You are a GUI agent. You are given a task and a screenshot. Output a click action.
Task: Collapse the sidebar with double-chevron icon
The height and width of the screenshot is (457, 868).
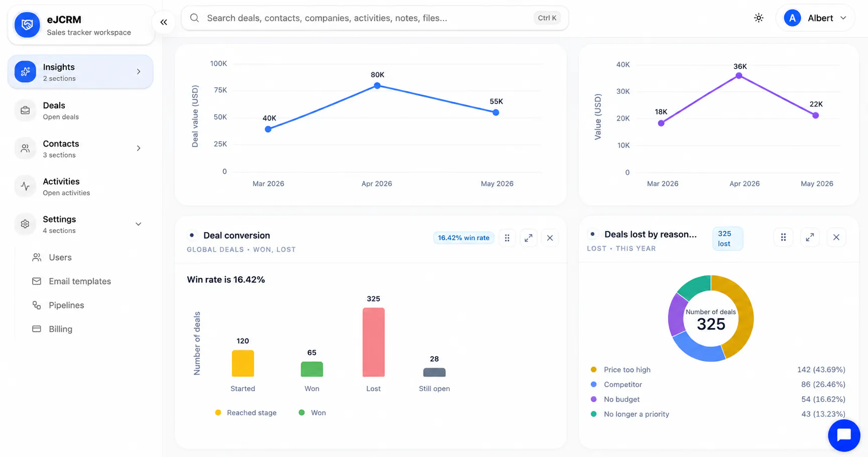click(x=164, y=22)
